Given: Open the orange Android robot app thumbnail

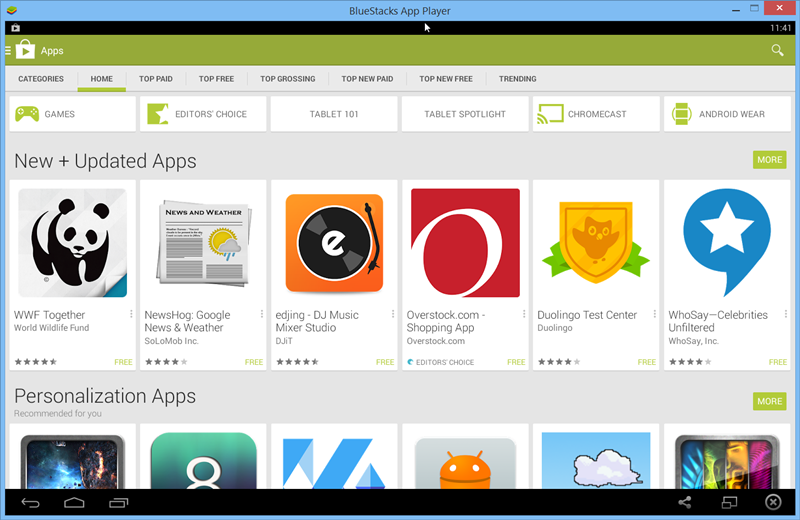Looking at the screenshot, I should 465,463.
